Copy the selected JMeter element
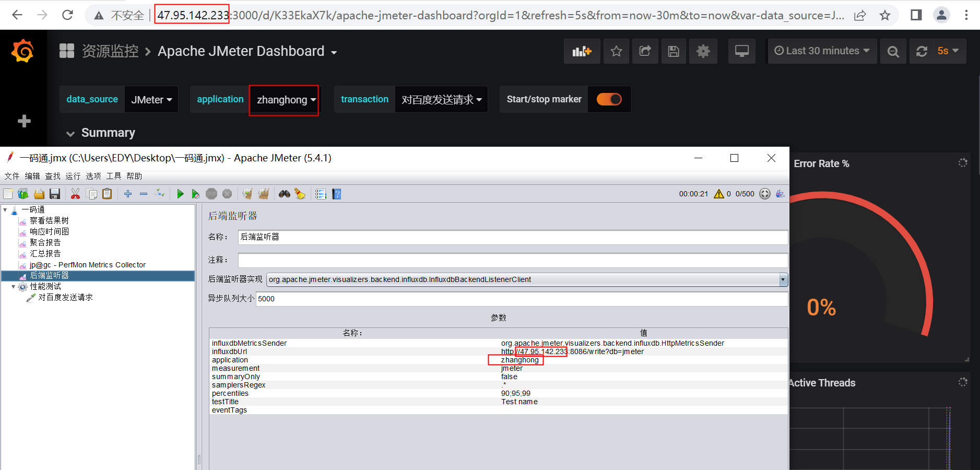Viewport: 980px width, 470px height. [91, 194]
